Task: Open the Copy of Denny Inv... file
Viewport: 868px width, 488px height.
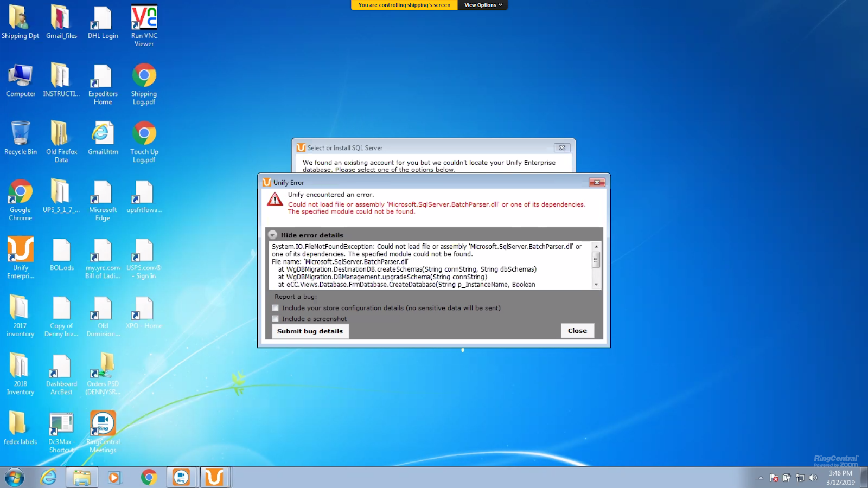Action: click(x=61, y=316)
